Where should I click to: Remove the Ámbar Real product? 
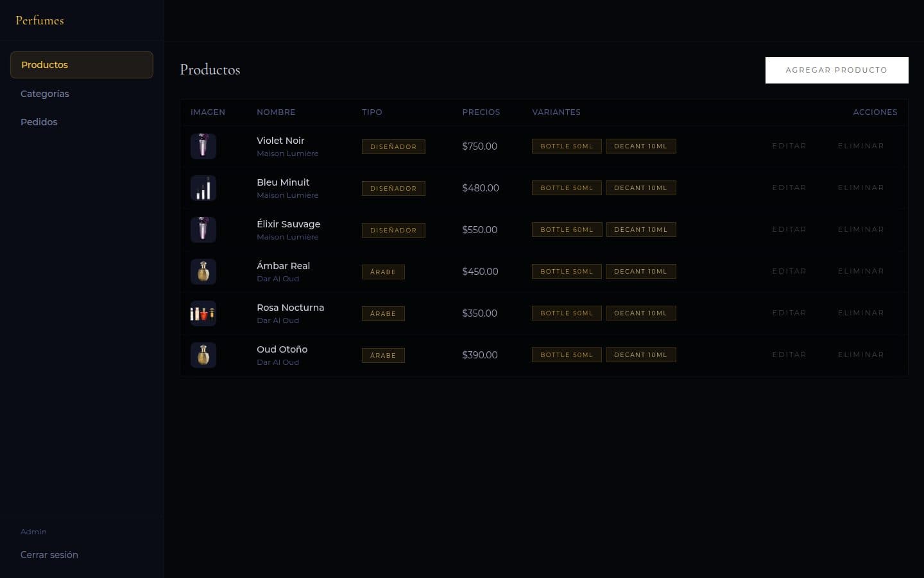point(861,271)
